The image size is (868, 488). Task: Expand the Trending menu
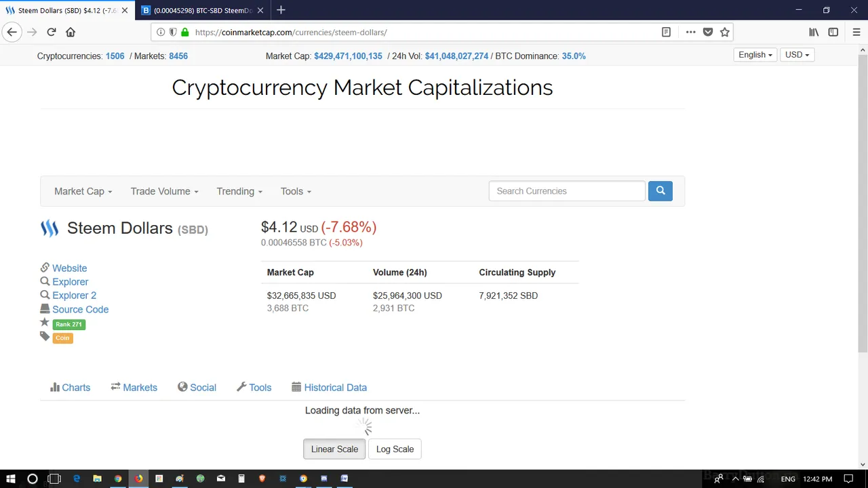point(239,191)
